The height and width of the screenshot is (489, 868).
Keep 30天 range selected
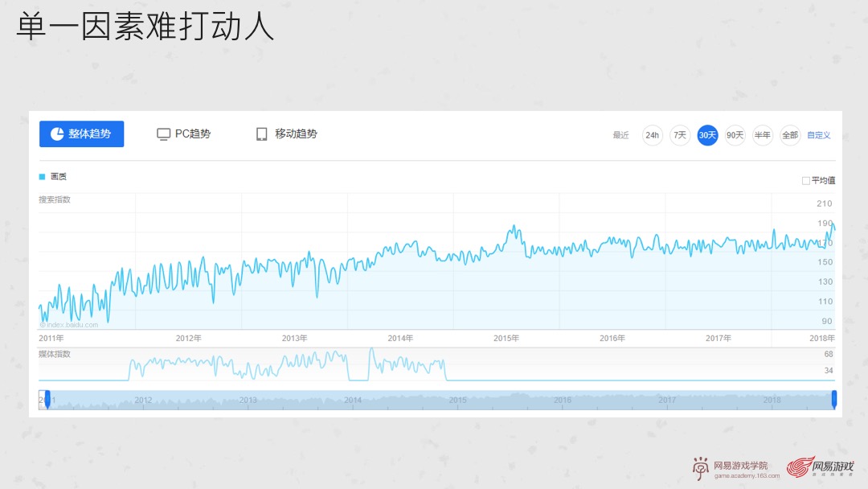(x=706, y=135)
